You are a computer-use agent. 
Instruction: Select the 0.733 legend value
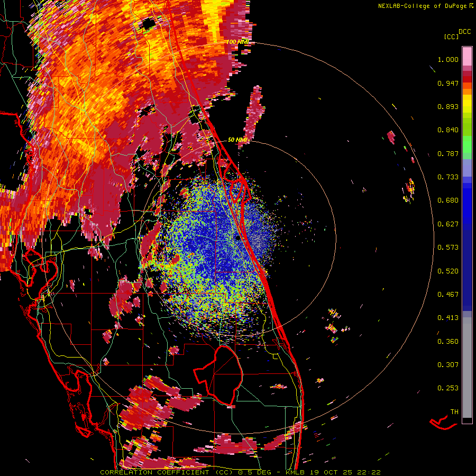[448, 177]
